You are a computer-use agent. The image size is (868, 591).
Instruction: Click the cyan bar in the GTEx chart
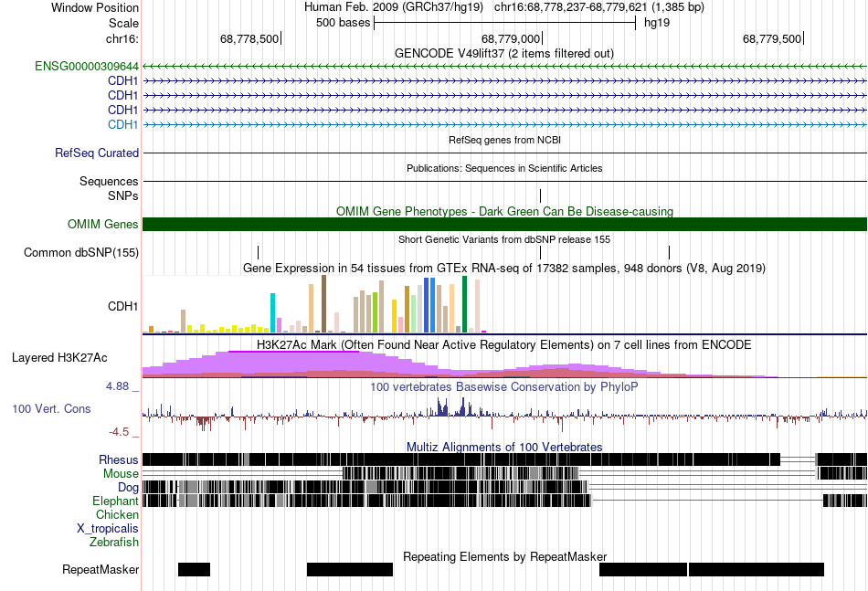pyautogui.click(x=272, y=312)
